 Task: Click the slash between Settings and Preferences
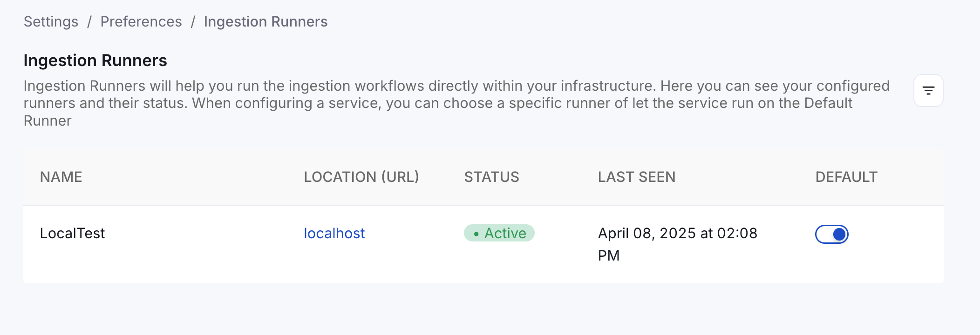pyautogui.click(x=89, y=22)
